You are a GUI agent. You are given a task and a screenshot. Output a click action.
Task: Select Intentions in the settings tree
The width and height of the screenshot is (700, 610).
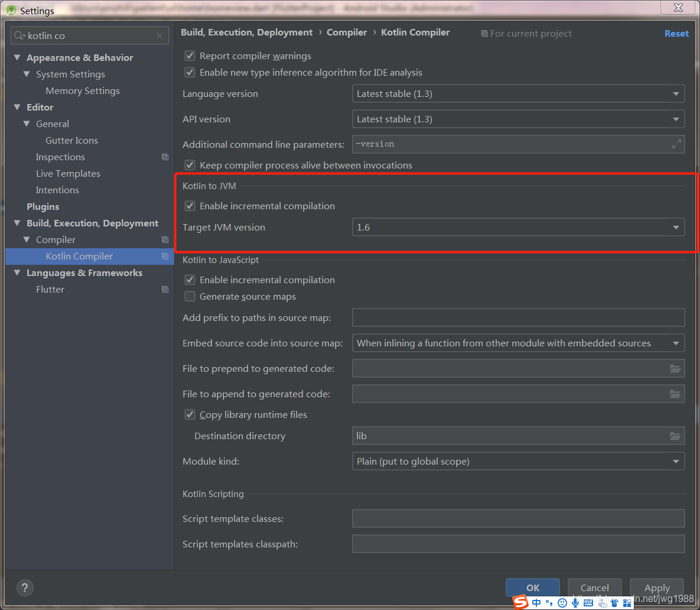(57, 190)
